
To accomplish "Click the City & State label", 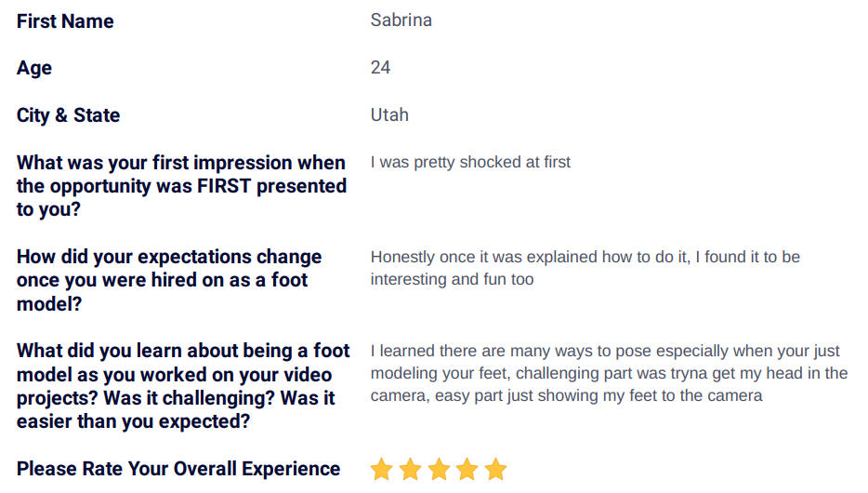I will pyautogui.click(x=68, y=115).
